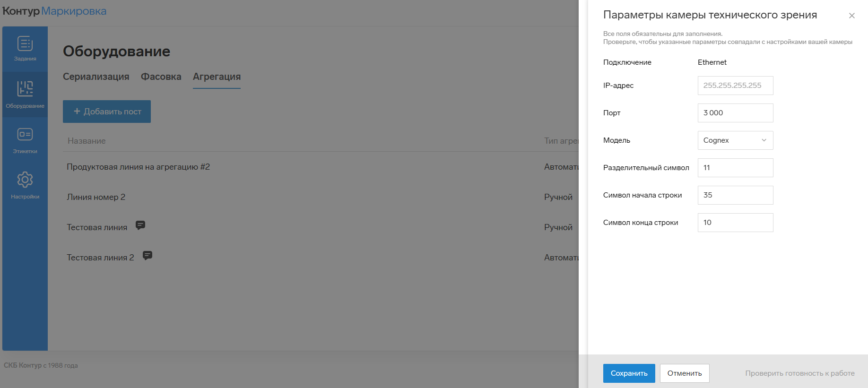Click comment icon beside Тестовая линия 2

pyautogui.click(x=148, y=256)
